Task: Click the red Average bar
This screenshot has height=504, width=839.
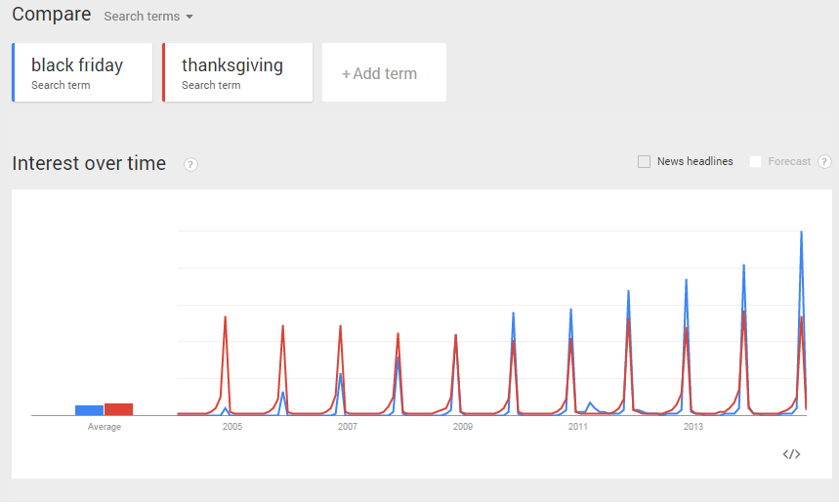Action: 118,409
